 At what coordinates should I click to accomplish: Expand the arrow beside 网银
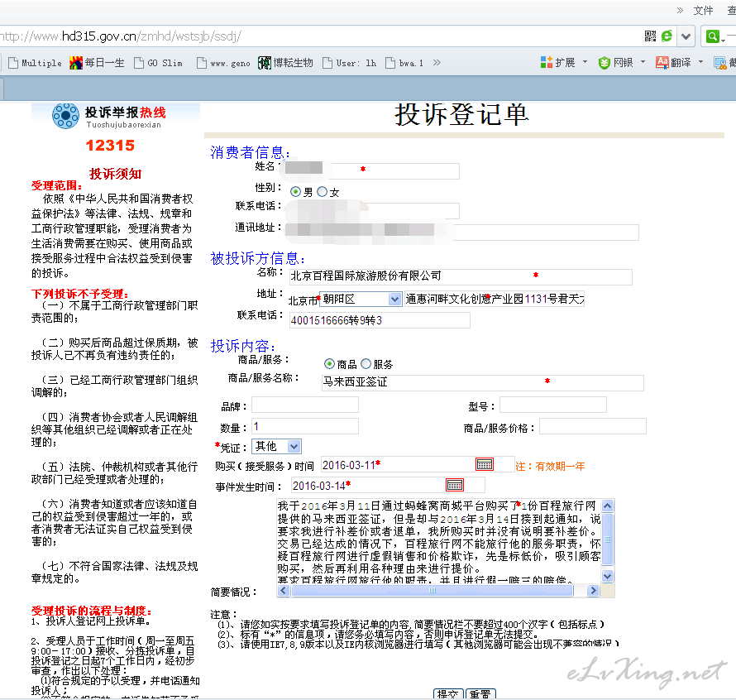coord(643,62)
